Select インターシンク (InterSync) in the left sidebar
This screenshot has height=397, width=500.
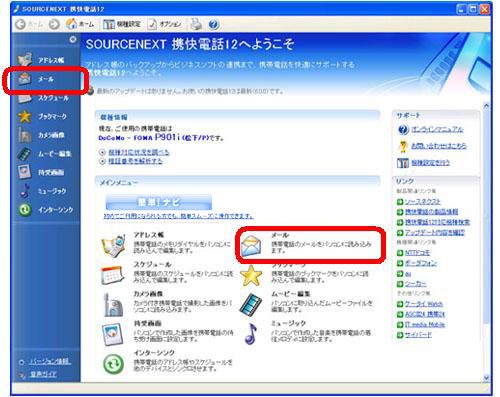pos(46,210)
